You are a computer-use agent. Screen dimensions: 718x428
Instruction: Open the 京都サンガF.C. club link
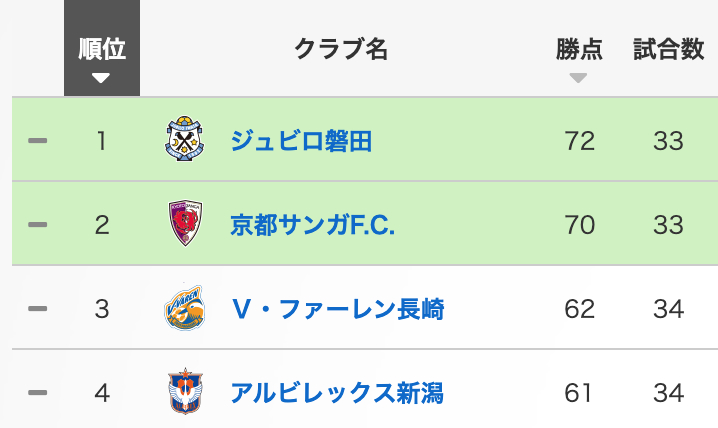313,225
